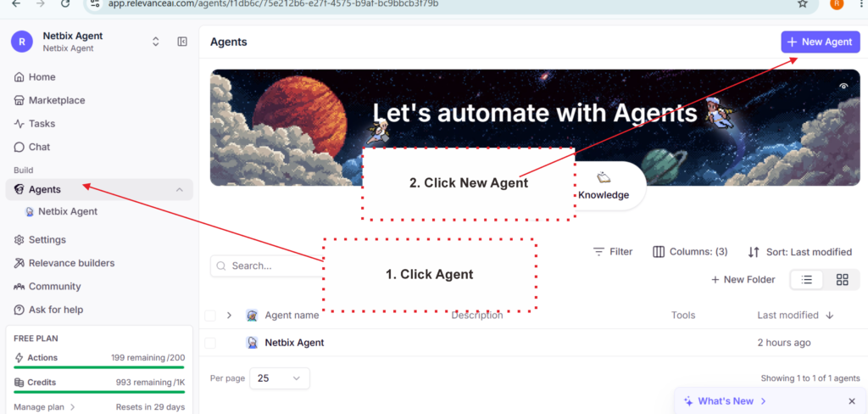Click the browser forward arrow
Viewport: 868px width, 414px height.
pyautogui.click(x=41, y=3)
